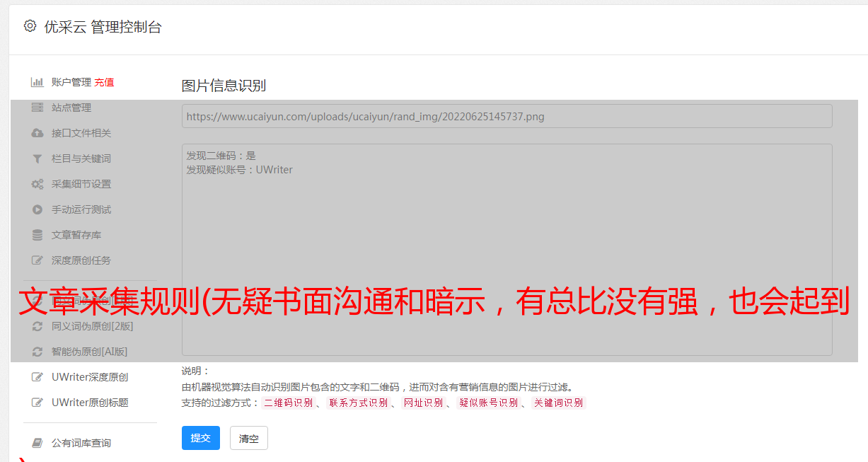Click the refresh icon for 同义词伪原创[2版]

tap(37, 326)
